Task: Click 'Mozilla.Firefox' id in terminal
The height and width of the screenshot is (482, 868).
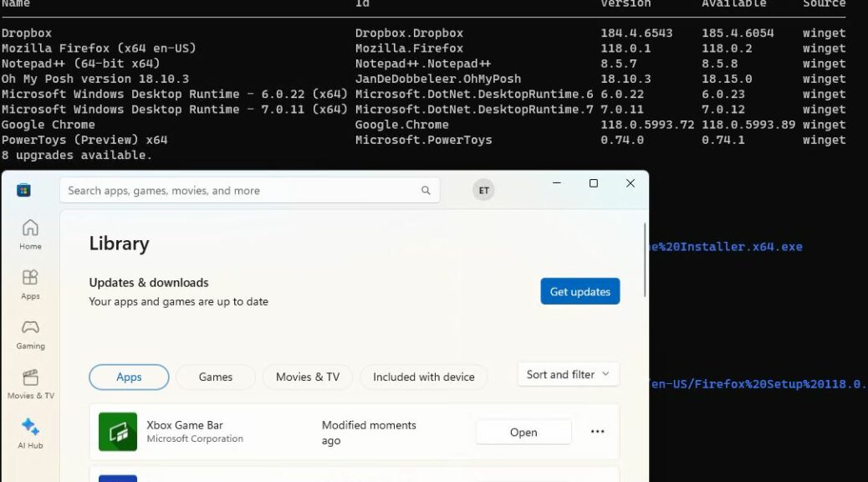Action: click(409, 49)
